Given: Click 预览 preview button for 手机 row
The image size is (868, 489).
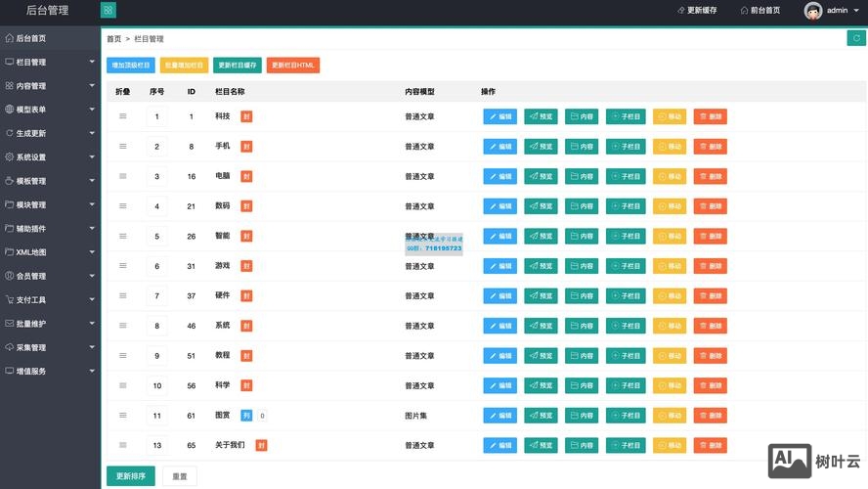Looking at the screenshot, I should pyautogui.click(x=541, y=147).
